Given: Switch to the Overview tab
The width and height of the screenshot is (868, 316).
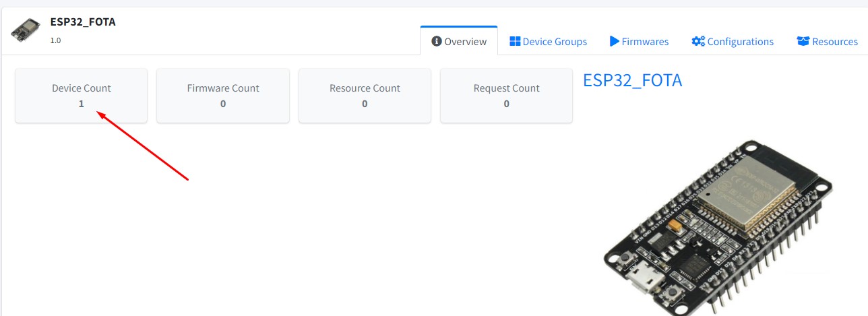Looking at the screenshot, I should tap(459, 42).
